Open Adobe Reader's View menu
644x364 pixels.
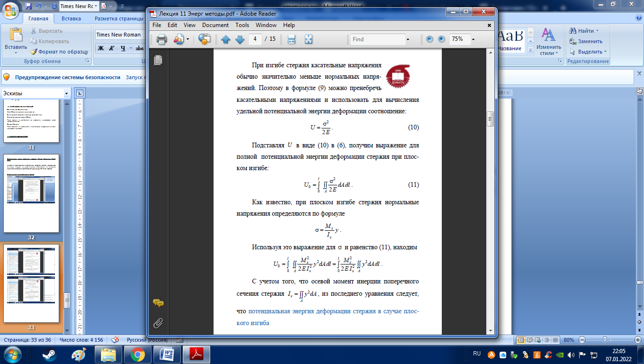189,25
